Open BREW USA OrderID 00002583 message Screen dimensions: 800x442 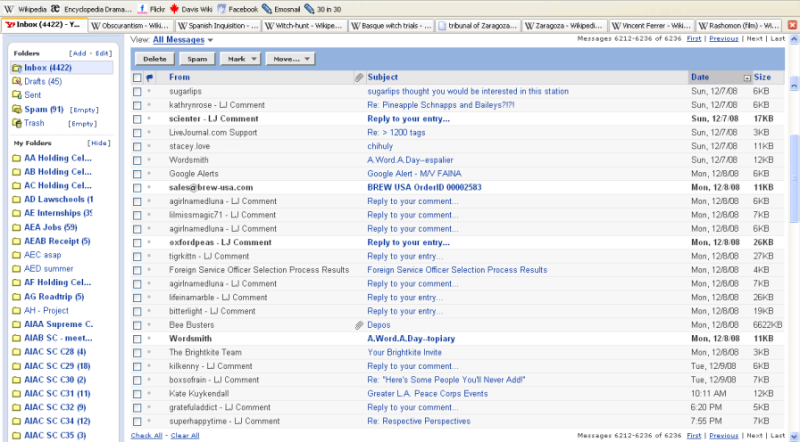(424, 187)
